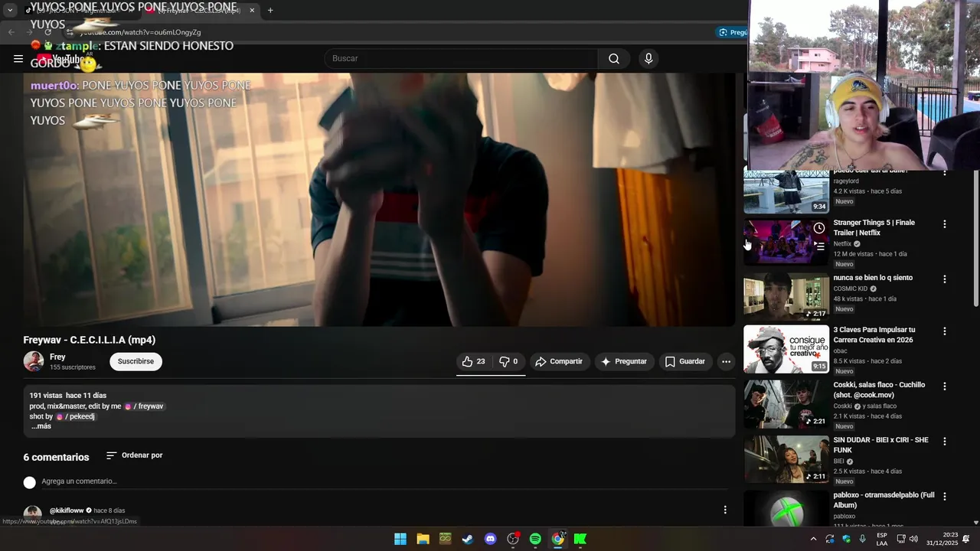980x551 pixels.
Task: Click the Preguntar button
Action: click(x=624, y=361)
